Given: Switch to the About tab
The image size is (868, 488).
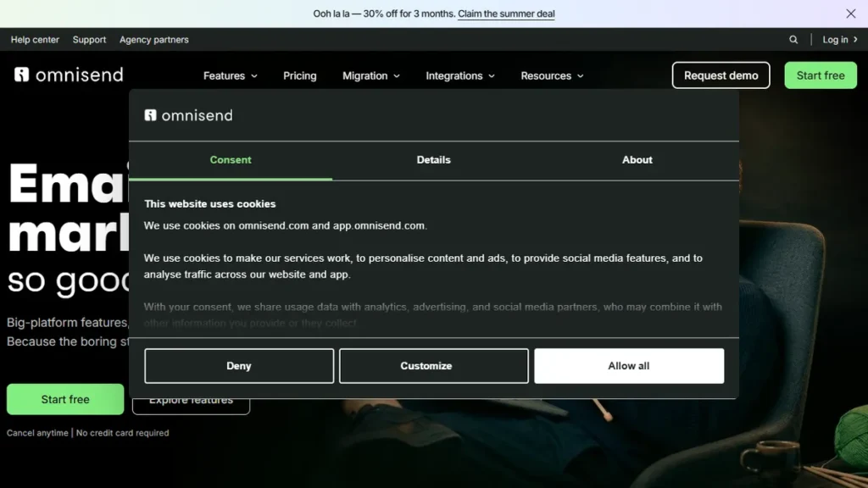Looking at the screenshot, I should click(637, 160).
